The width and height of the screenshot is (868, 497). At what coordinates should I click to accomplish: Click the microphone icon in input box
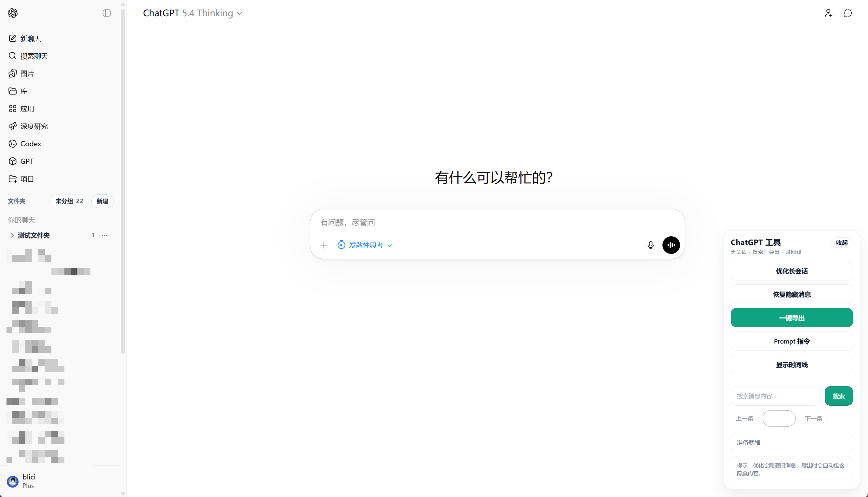point(650,245)
